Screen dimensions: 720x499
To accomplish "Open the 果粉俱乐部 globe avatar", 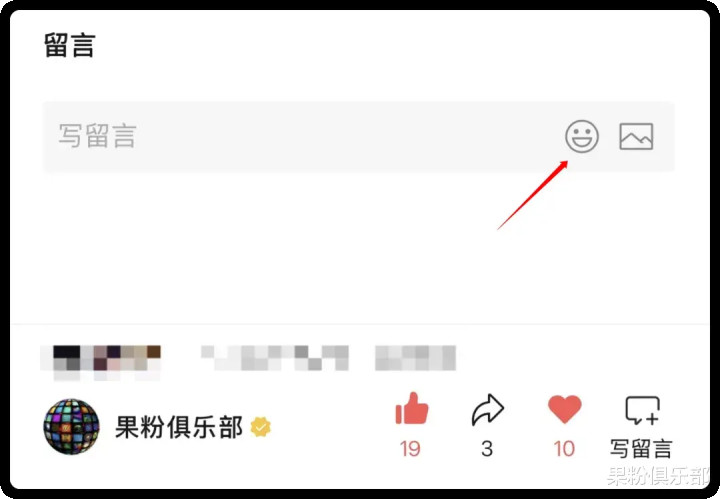I will (71, 426).
